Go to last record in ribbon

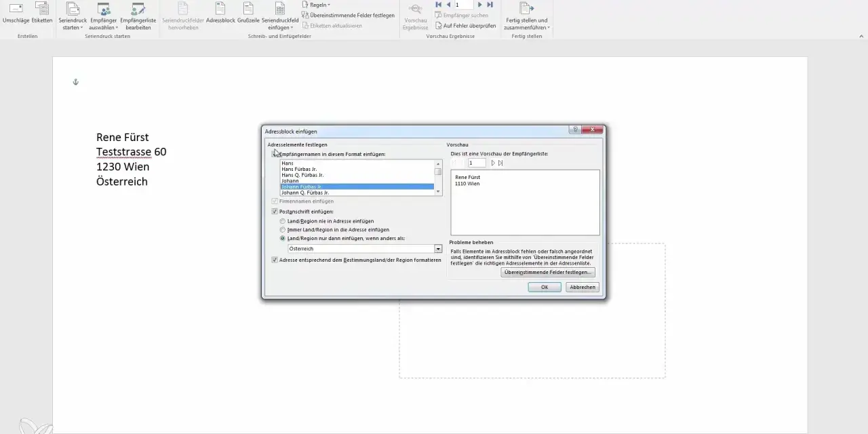[x=490, y=5]
